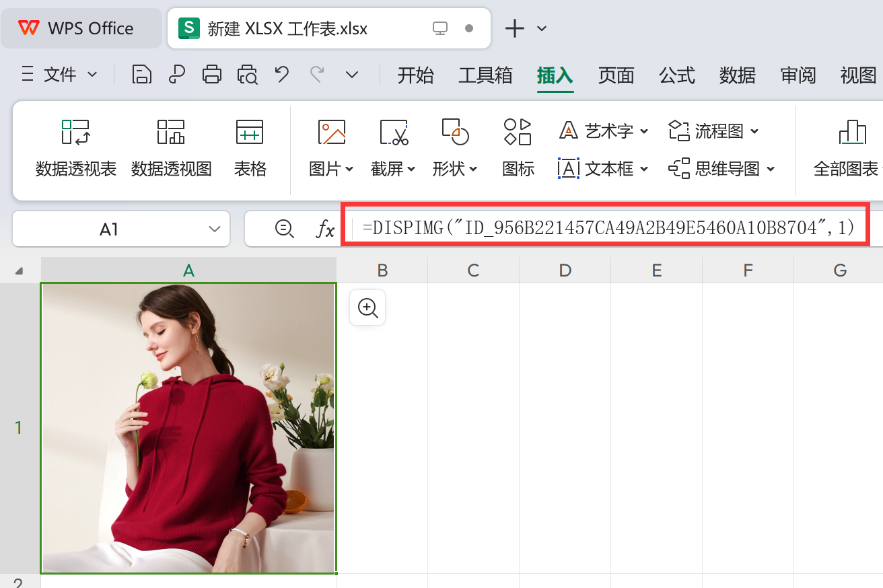Viewport: 883px width, 588px height.
Task: Open the Icons (图标) library
Action: [x=518, y=148]
